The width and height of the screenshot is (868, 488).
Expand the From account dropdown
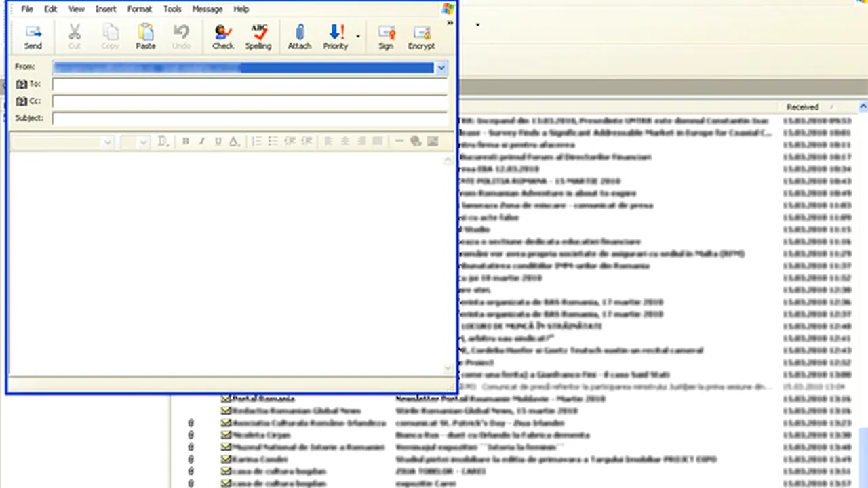click(441, 68)
